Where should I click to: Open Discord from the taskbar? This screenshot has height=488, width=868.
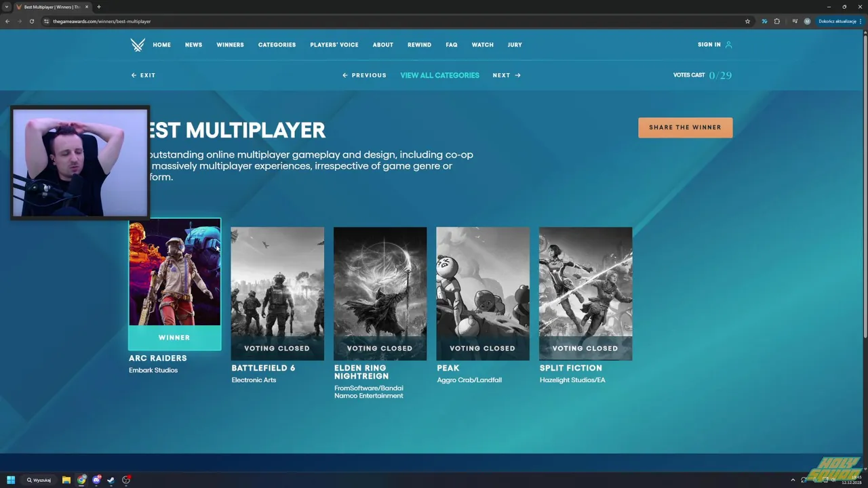[96, 480]
